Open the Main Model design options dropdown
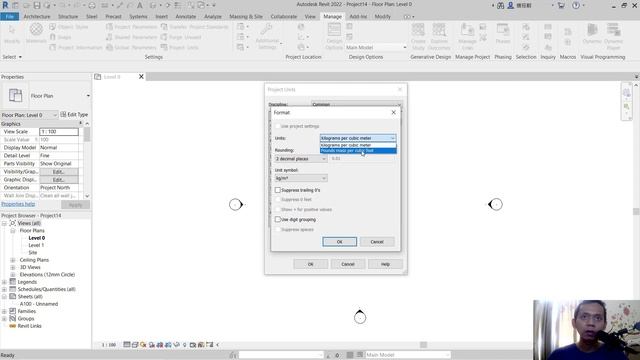The width and height of the screenshot is (640, 360). point(376,47)
